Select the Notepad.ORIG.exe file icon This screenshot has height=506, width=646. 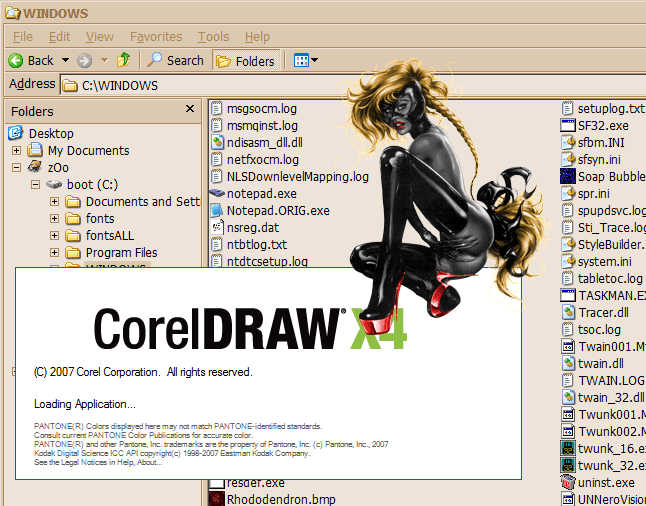(x=217, y=210)
